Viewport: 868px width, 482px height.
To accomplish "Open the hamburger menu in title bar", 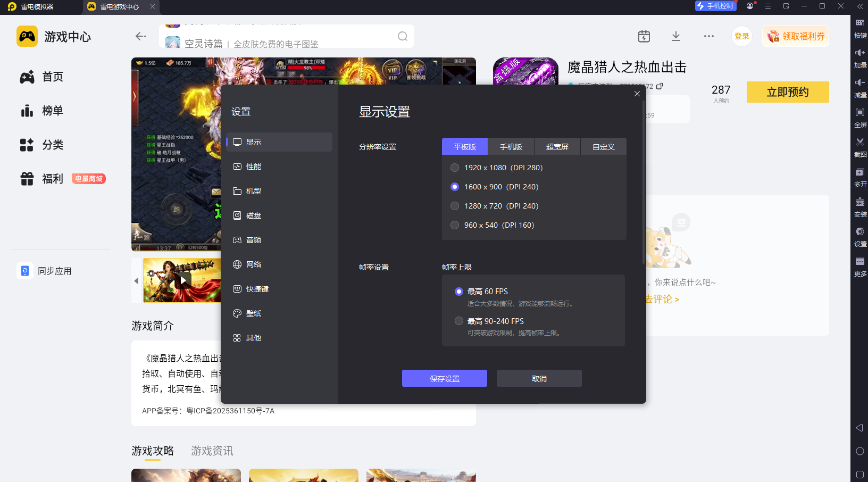I will (x=768, y=6).
